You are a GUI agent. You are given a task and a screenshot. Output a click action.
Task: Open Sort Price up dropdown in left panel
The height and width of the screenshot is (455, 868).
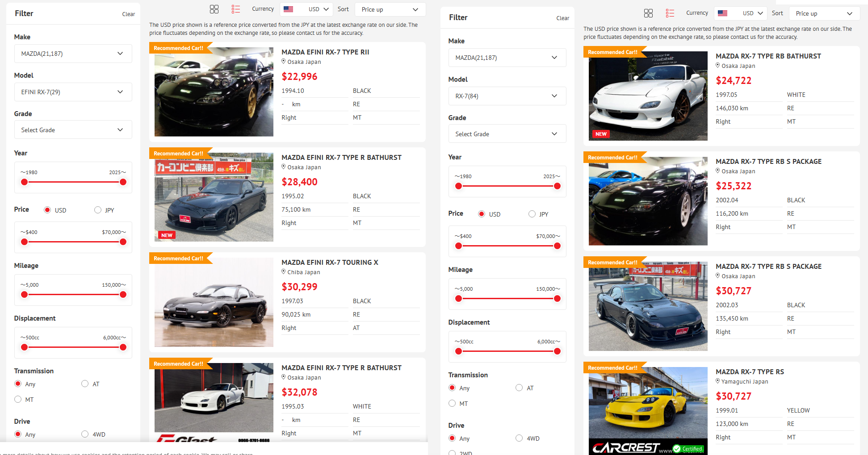click(390, 9)
